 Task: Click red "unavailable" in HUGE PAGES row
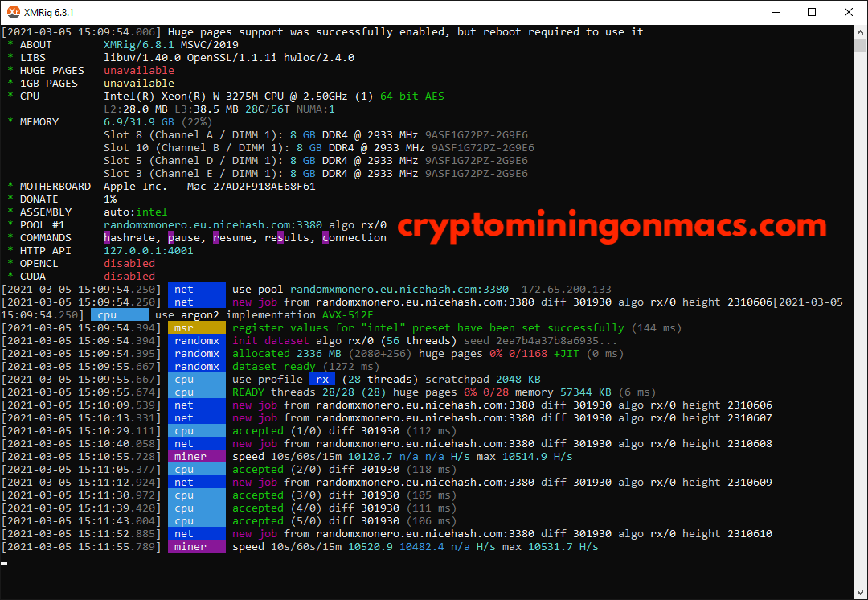tap(138, 70)
